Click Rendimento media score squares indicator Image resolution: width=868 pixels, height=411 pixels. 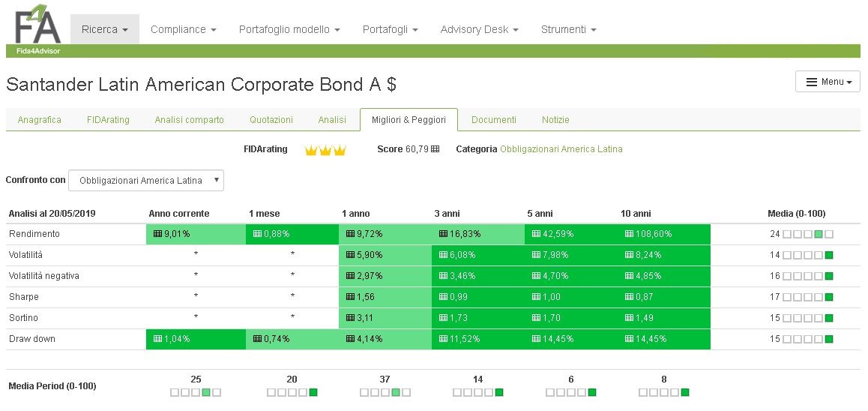(x=808, y=234)
